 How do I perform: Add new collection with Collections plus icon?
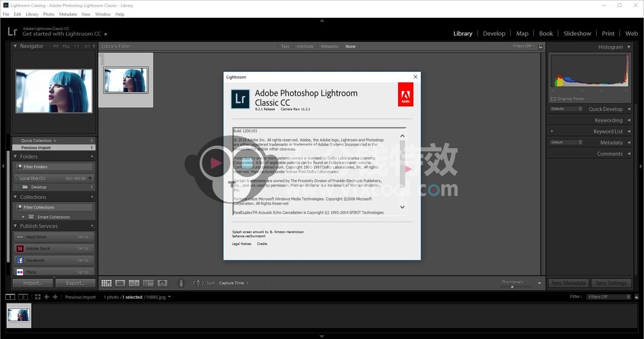92,197
